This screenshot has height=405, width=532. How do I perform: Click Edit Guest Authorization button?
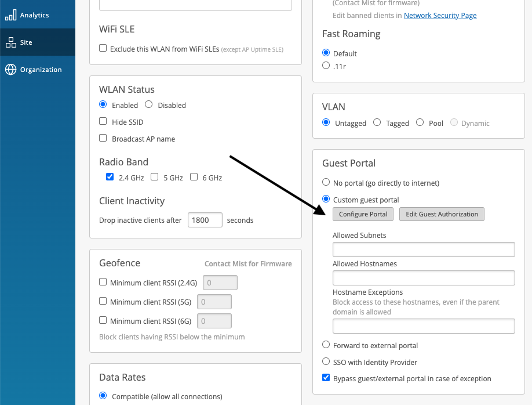pos(442,214)
